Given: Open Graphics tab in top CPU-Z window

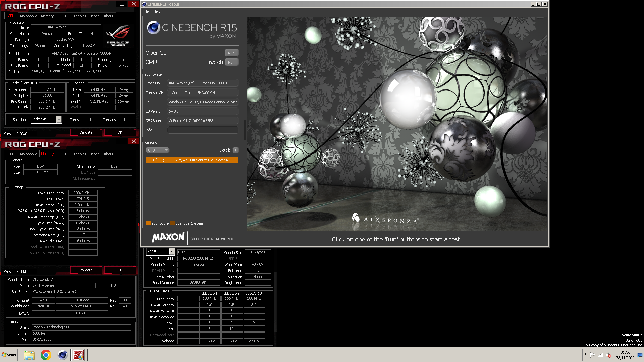Looking at the screenshot, I should pos(78,16).
